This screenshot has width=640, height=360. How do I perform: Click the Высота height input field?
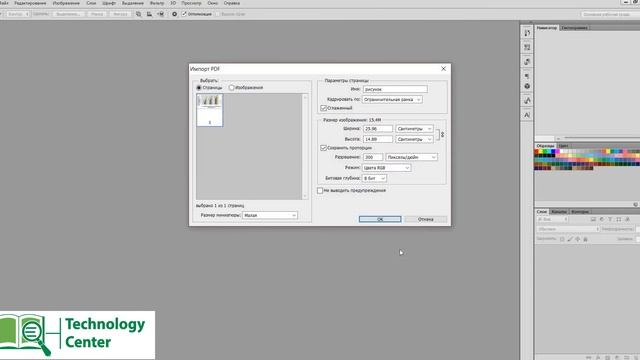378,139
